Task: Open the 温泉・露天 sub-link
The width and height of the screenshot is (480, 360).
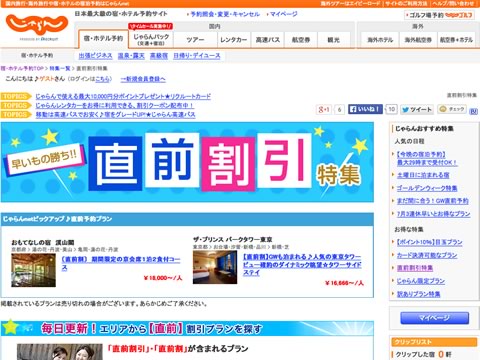Action: [x=131, y=56]
